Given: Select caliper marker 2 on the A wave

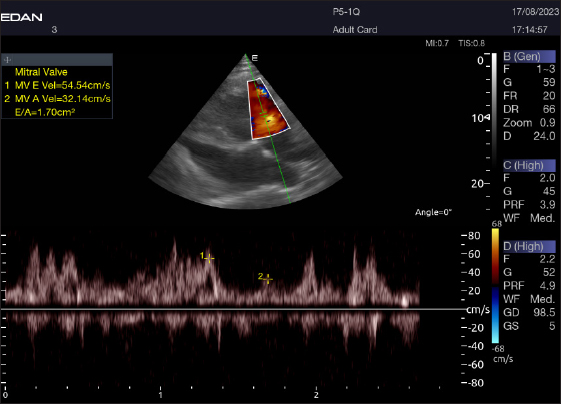Looking at the screenshot, I should (x=267, y=279).
